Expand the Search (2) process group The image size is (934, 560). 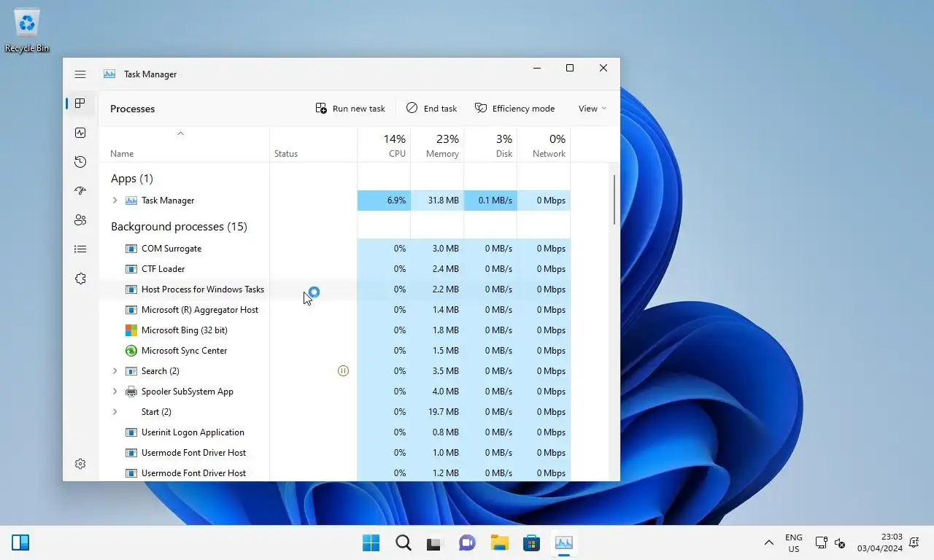[115, 371]
